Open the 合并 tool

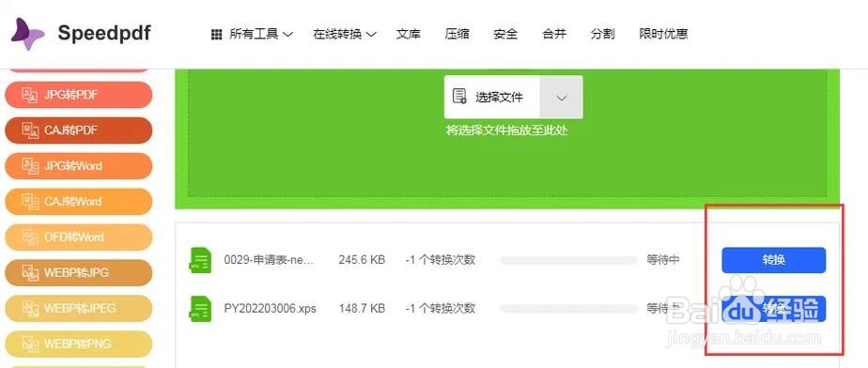tap(554, 35)
